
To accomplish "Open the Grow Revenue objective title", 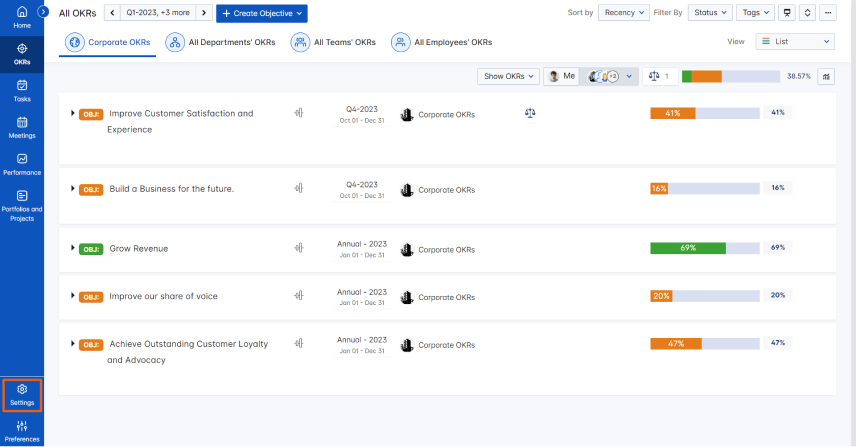I will coord(139,248).
